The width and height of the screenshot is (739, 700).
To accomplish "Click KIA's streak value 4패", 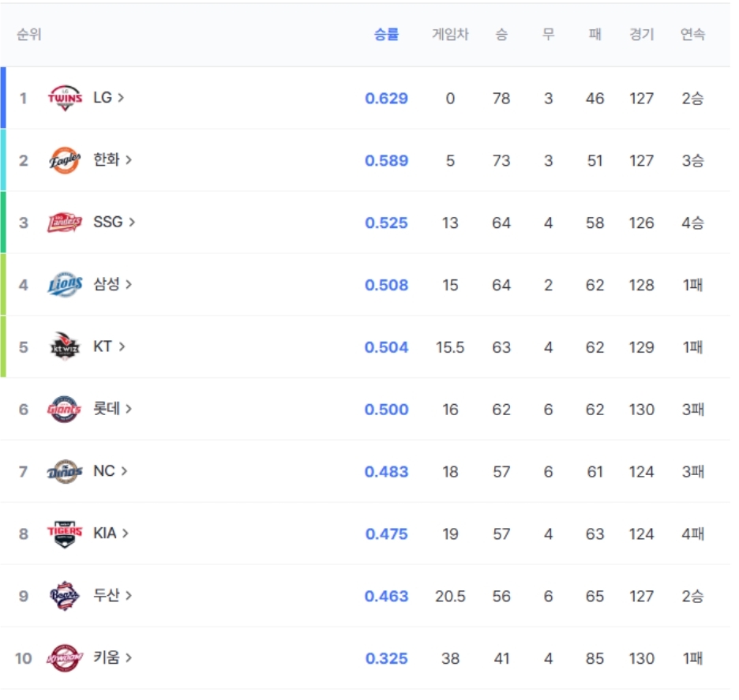I will pos(692,534).
